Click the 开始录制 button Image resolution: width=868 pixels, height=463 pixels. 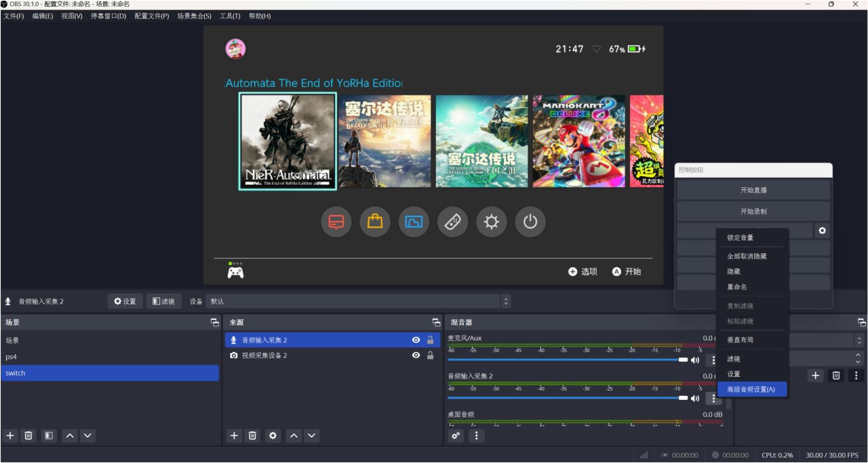[753, 211]
